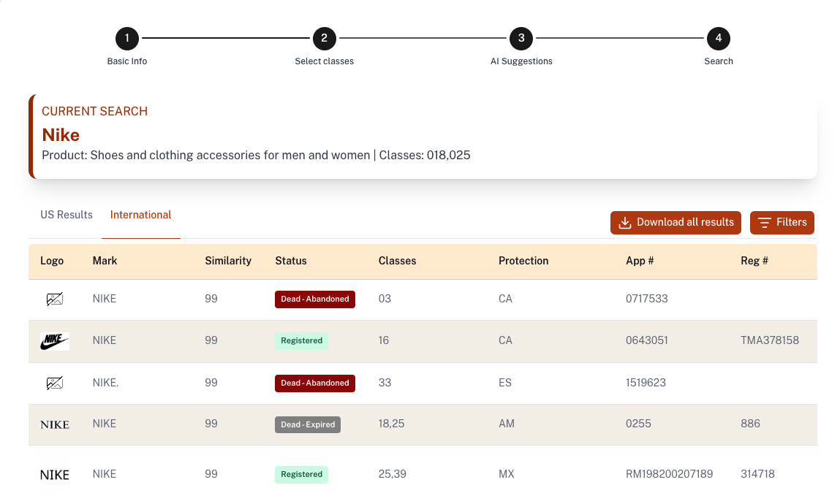Click the Reg # column header

coord(754,261)
